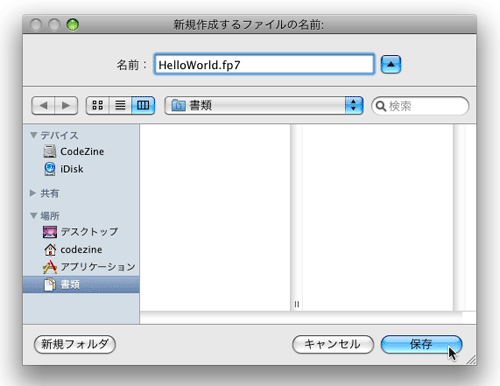This screenshot has height=386, width=500.
Task: Switch to icon view mode
Action: [x=97, y=106]
